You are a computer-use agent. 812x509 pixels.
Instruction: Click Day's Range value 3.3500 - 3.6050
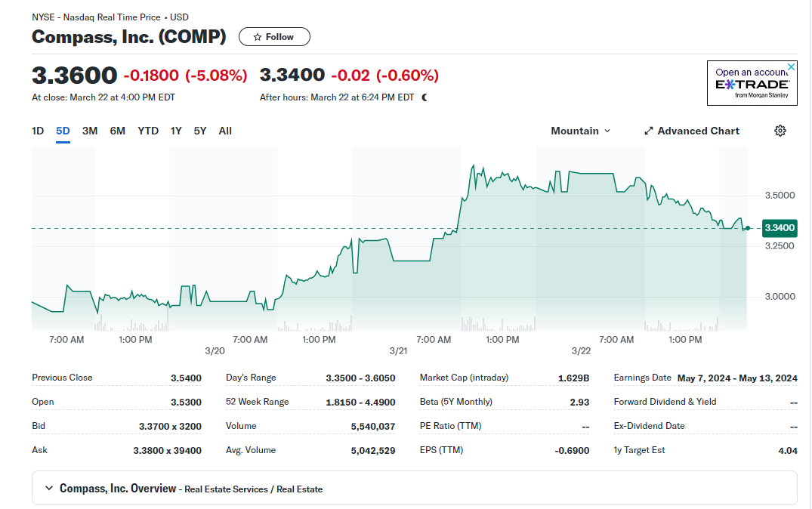coord(360,378)
